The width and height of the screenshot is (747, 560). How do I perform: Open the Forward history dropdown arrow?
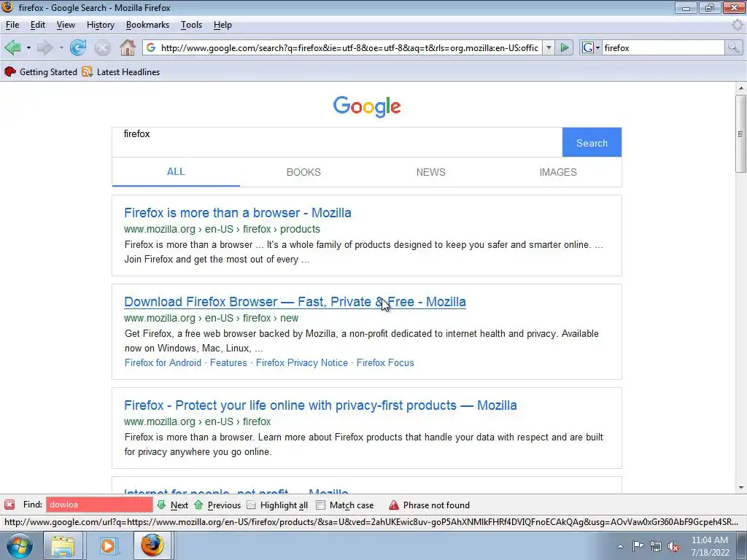point(61,48)
